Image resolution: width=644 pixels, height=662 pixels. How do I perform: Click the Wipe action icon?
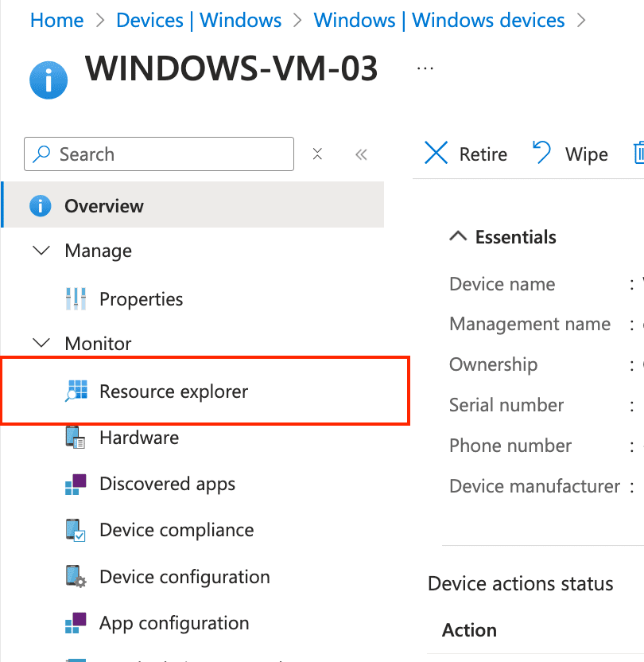(541, 152)
